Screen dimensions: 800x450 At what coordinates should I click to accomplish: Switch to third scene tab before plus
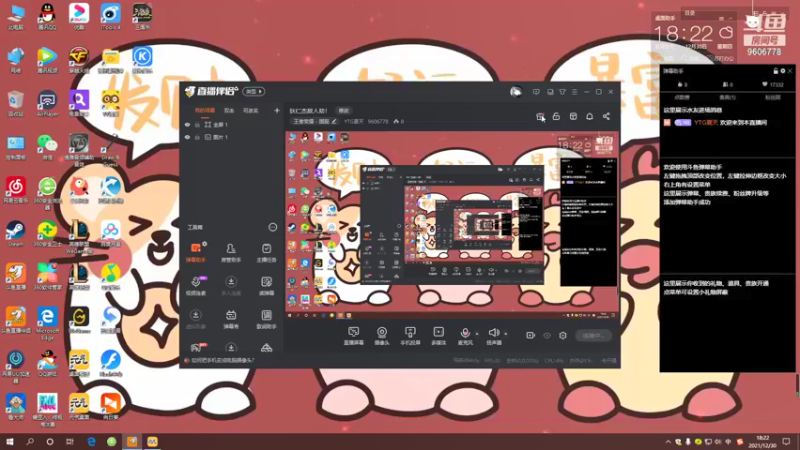(x=250, y=110)
